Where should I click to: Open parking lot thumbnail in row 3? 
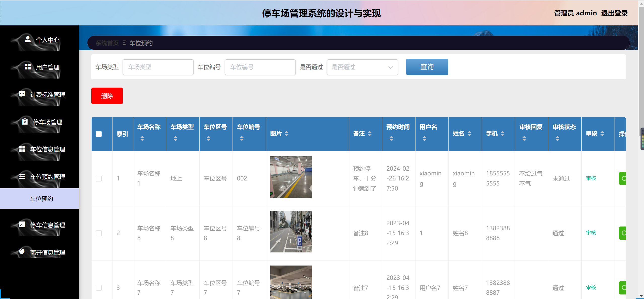pyautogui.click(x=291, y=282)
